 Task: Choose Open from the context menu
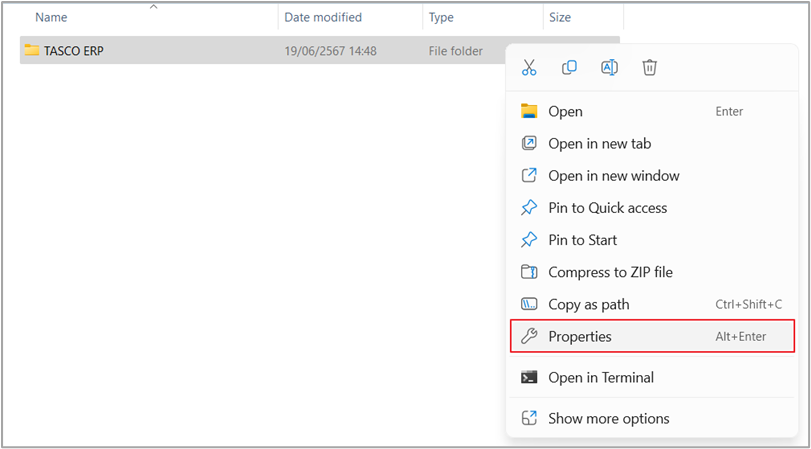click(565, 112)
